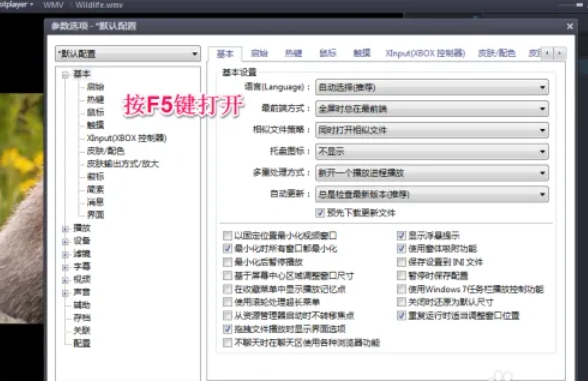This screenshot has height=381, width=588.
Task: Switch to the 基本 tab
Action: (x=225, y=54)
